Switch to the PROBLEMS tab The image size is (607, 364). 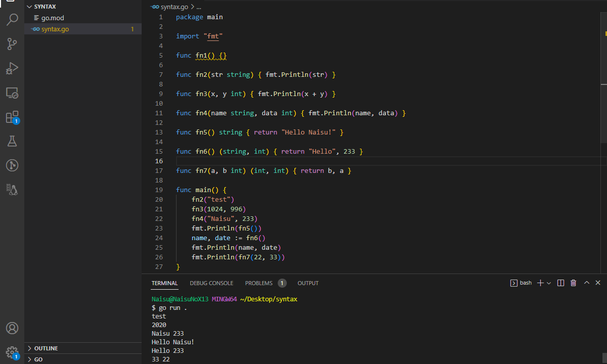pyautogui.click(x=259, y=283)
